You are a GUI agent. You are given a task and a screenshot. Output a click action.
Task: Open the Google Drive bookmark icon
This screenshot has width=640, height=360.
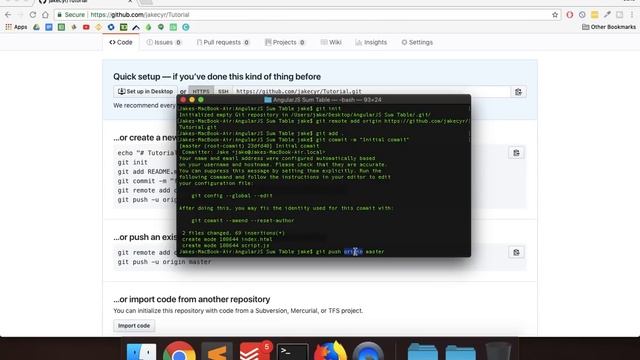tap(36, 27)
